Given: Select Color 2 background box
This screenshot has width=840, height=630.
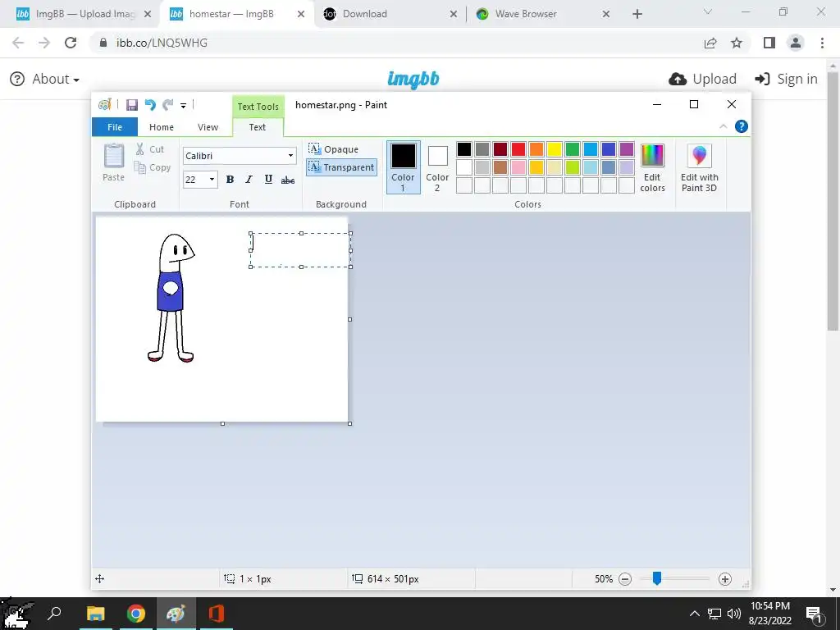Looking at the screenshot, I should click(437, 167).
